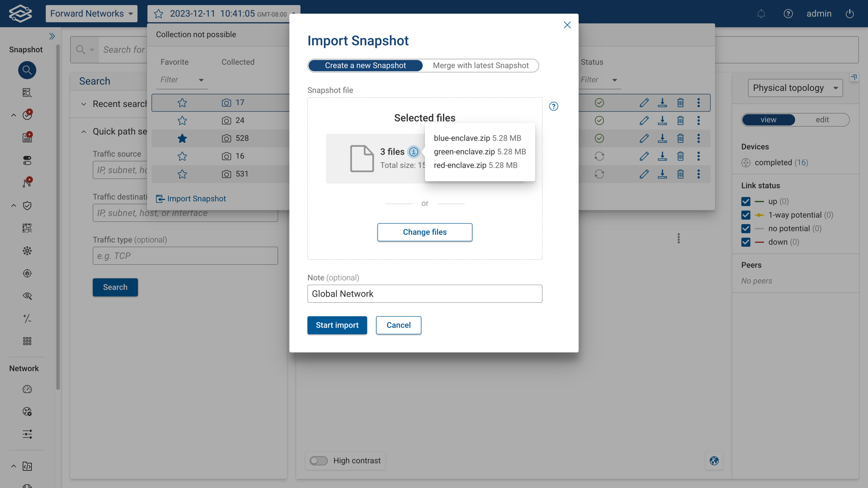Collapse the Quick path search section
868x488 pixels.
coord(83,131)
